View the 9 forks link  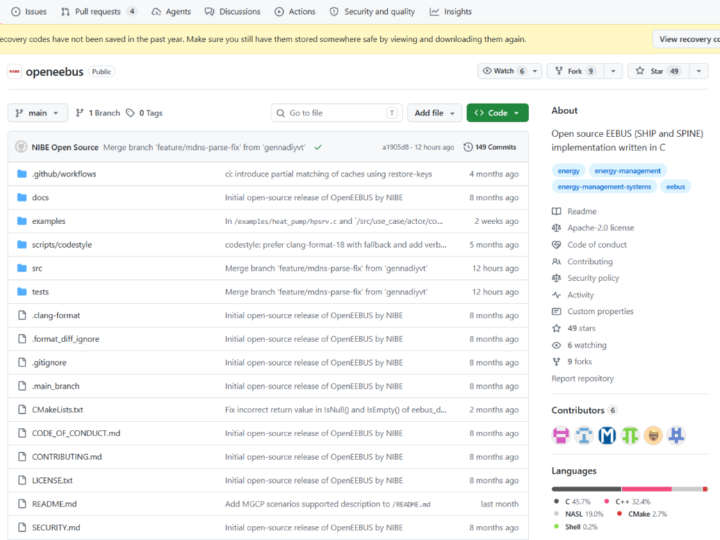(x=572, y=361)
